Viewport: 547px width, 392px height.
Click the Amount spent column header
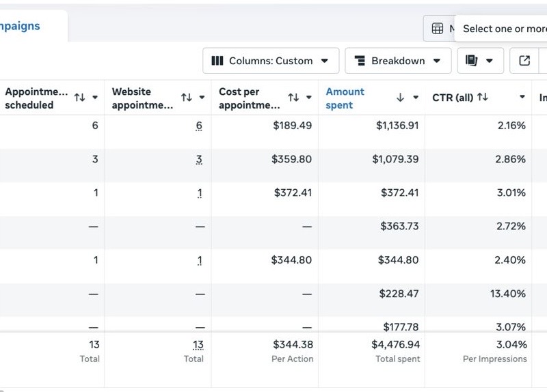coord(345,98)
